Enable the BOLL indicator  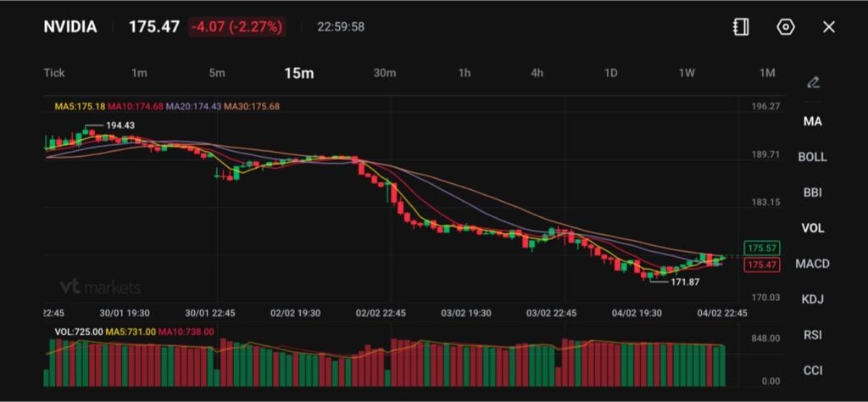812,157
